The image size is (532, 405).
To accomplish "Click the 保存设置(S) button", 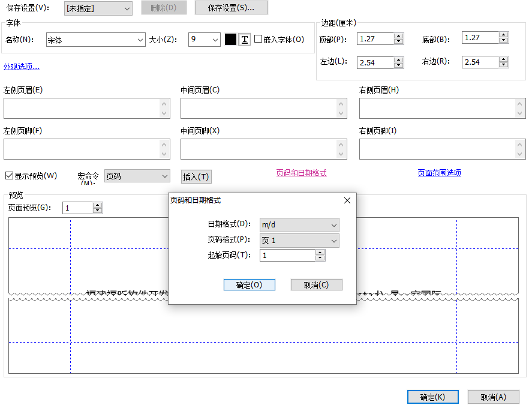I will [229, 8].
